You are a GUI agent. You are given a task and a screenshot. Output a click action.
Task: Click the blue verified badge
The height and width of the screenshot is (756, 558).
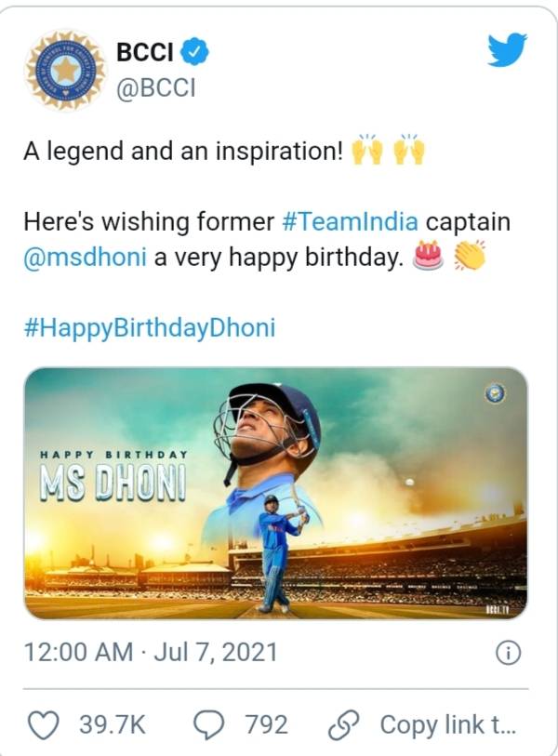pyautogui.click(x=193, y=53)
